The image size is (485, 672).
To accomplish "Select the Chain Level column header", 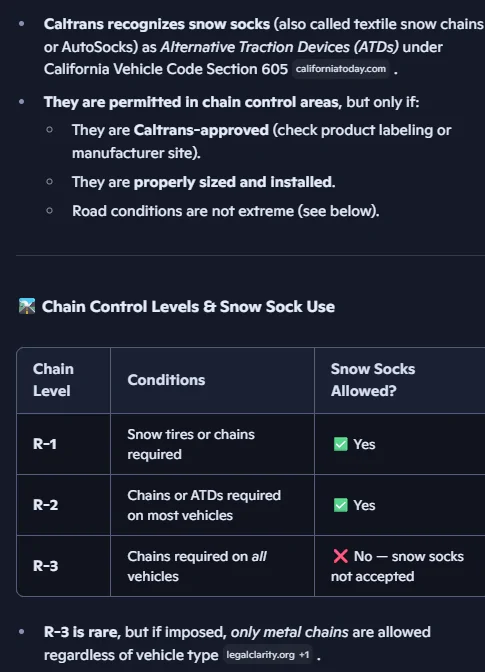I will click(x=63, y=380).
